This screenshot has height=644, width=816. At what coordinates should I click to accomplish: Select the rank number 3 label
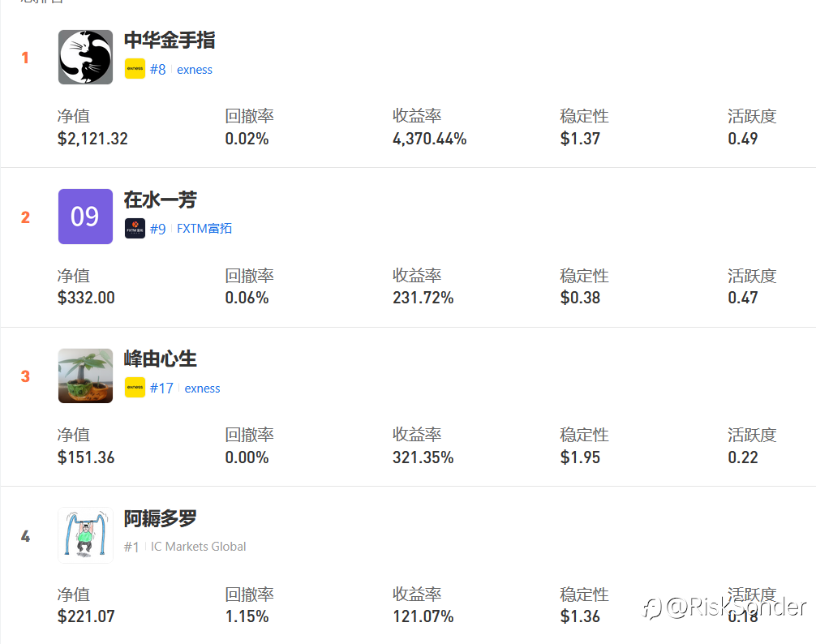click(25, 376)
